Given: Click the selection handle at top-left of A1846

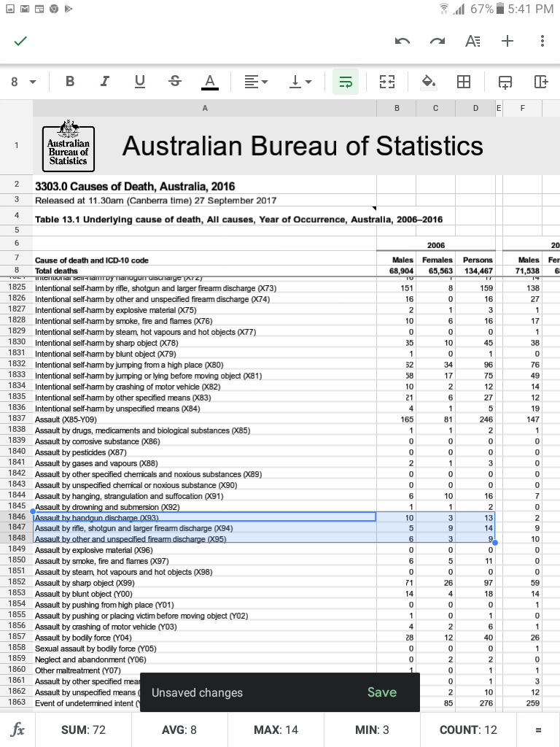Looking at the screenshot, I should click(x=33, y=511).
